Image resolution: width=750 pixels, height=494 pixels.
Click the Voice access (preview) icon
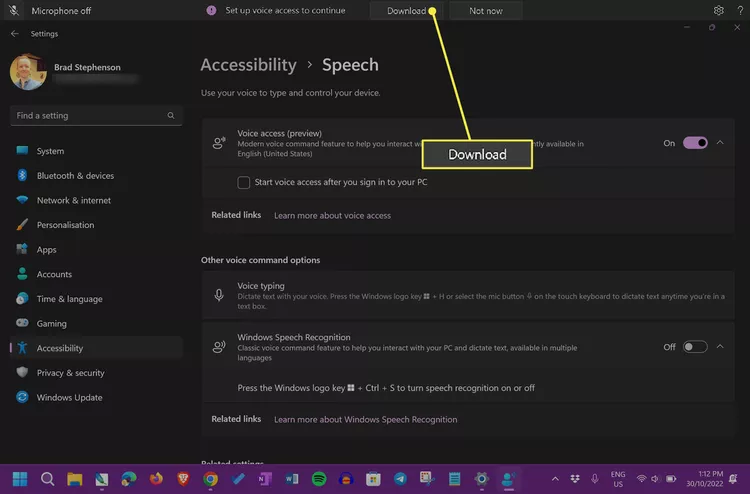tap(219, 143)
